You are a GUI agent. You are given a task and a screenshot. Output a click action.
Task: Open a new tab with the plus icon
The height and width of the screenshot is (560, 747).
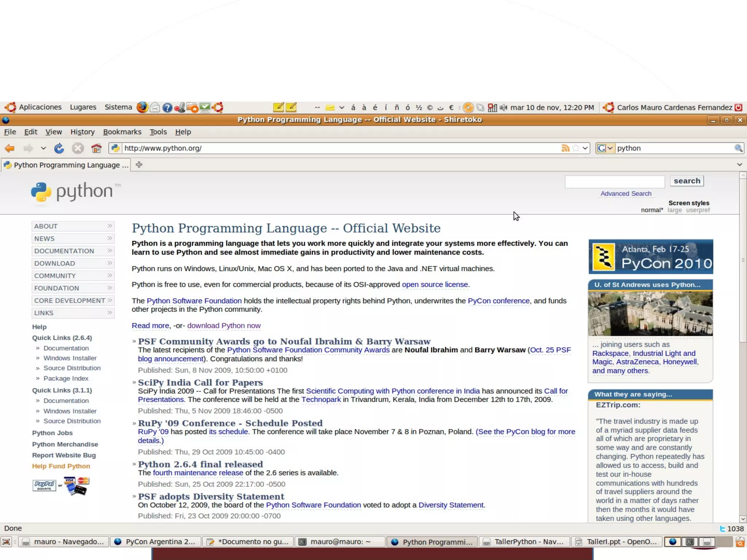pos(139,165)
